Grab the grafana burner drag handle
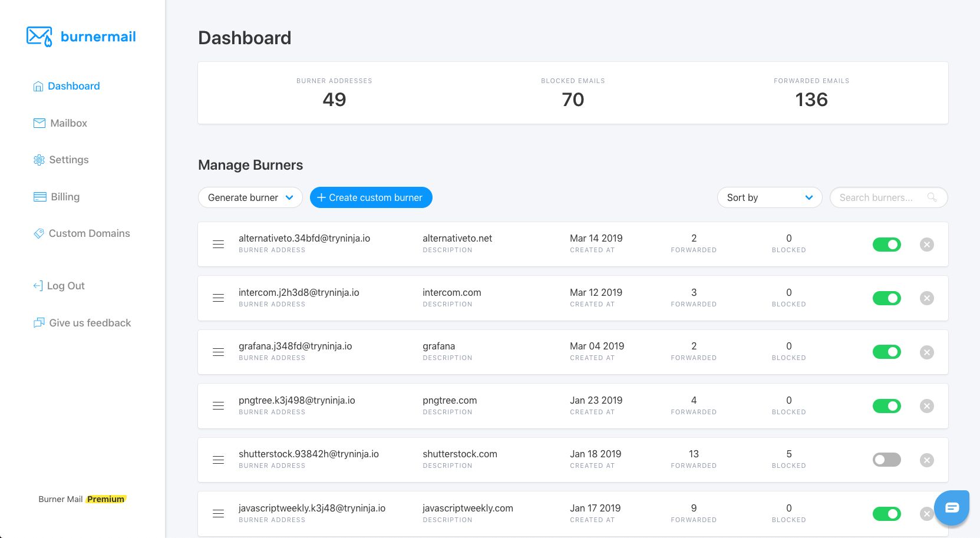 coord(218,352)
